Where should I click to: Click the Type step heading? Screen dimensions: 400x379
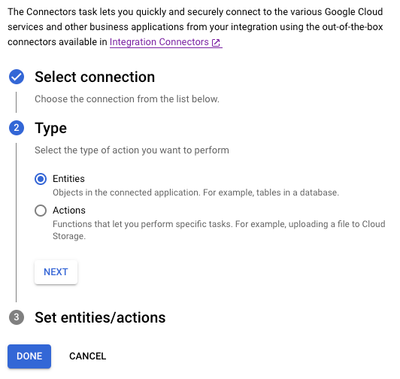(51, 128)
